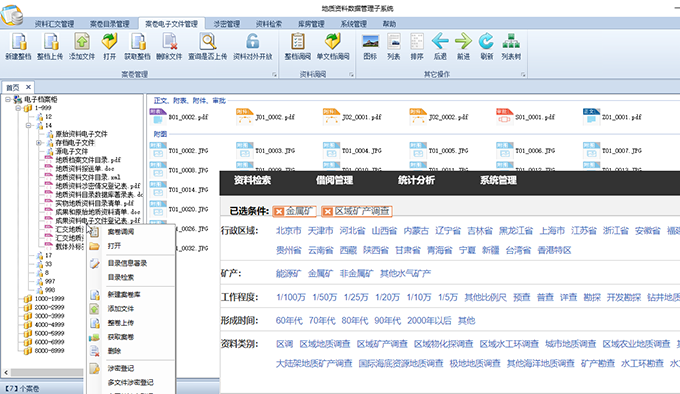Remove the 金属矿 selected condition
Image resolution: width=680 pixels, height=394 pixels.
tap(279, 212)
